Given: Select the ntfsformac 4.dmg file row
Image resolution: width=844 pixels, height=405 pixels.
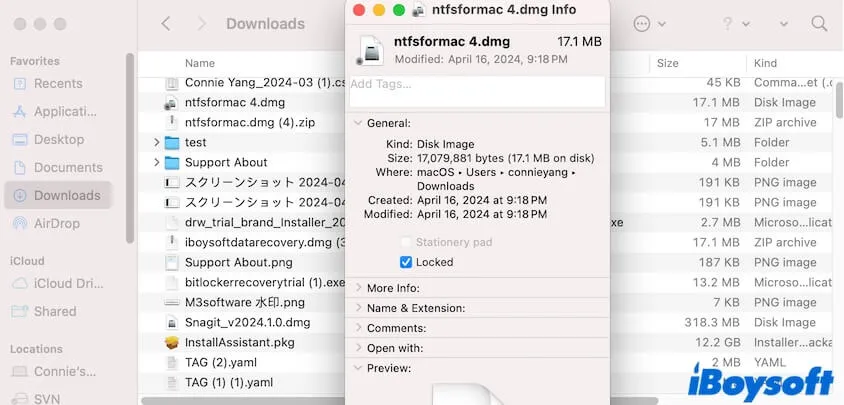Looking at the screenshot, I should tap(235, 102).
